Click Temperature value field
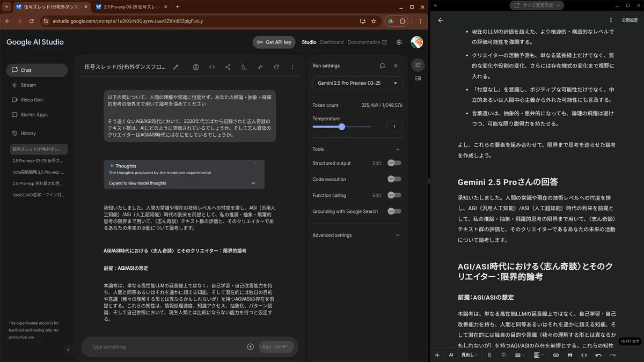The width and height of the screenshot is (644, 362). point(394,127)
